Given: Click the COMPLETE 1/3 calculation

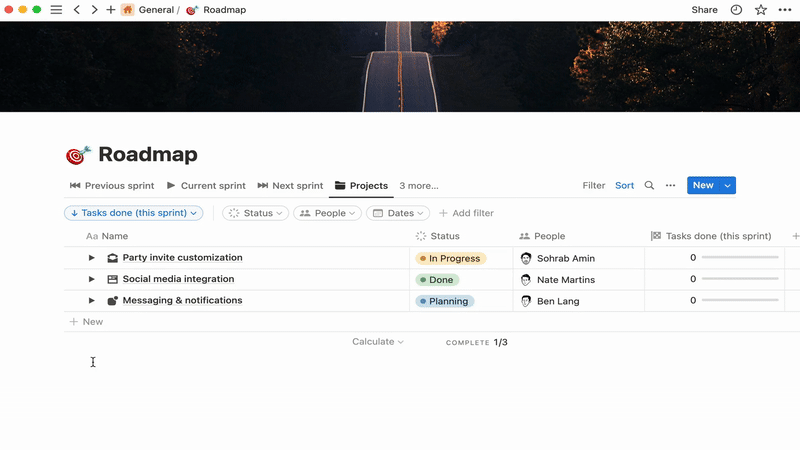Looking at the screenshot, I should [477, 342].
